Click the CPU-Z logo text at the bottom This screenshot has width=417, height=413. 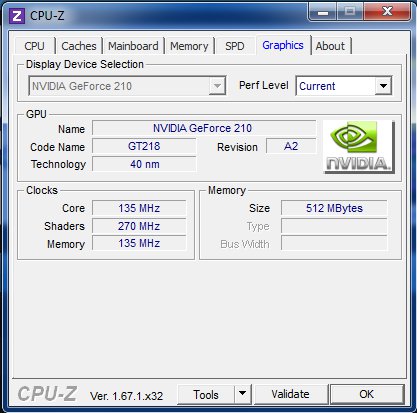coord(47,394)
